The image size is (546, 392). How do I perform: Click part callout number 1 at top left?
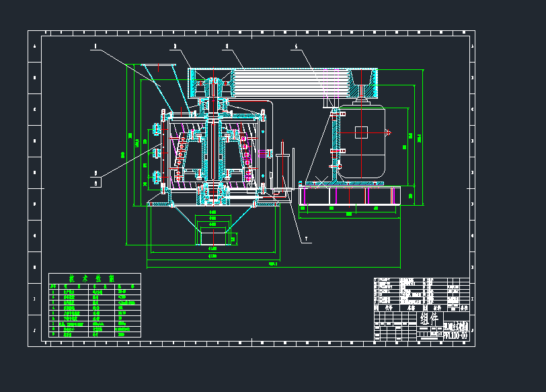(x=95, y=46)
